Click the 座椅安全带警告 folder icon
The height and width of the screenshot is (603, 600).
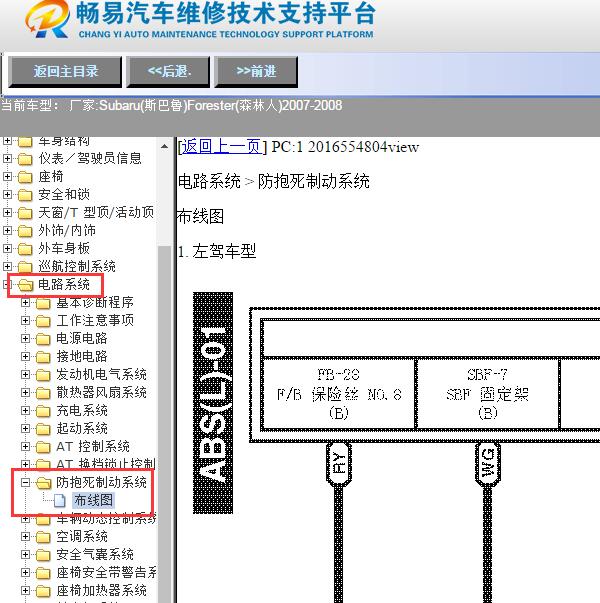tap(43, 573)
